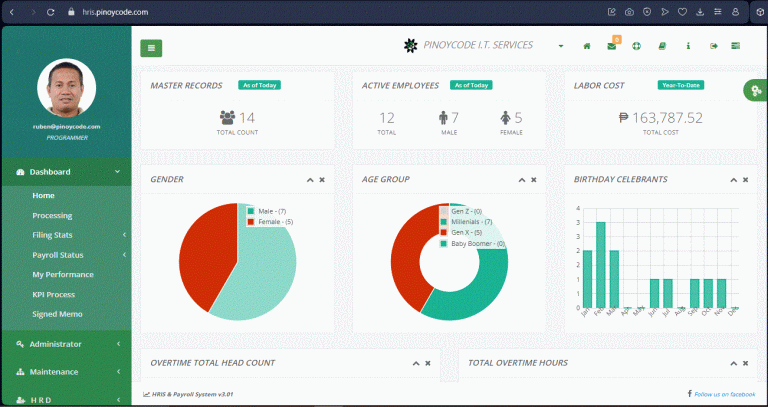768x407 pixels.
Task: Open the mail envelope notifications icon
Action: pos(612,46)
